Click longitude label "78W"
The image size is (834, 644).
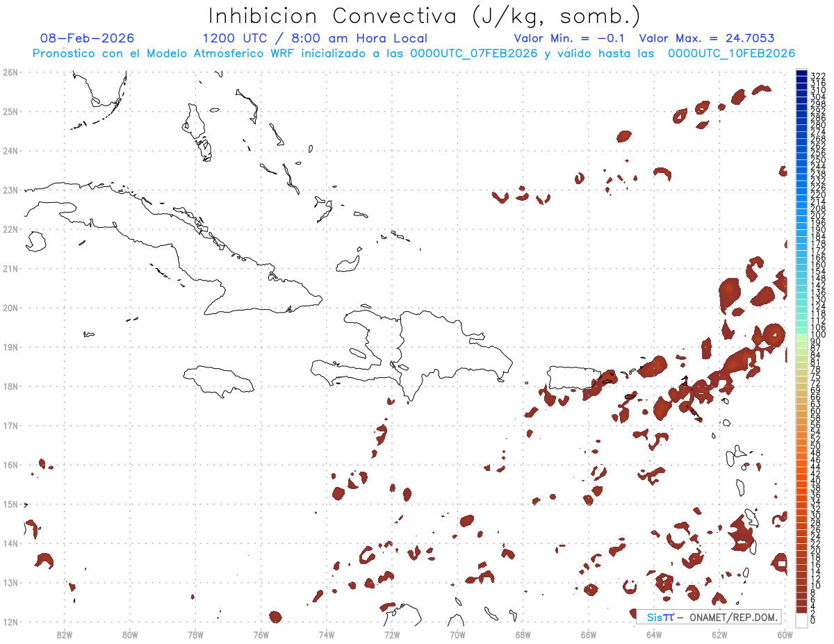pos(195,635)
